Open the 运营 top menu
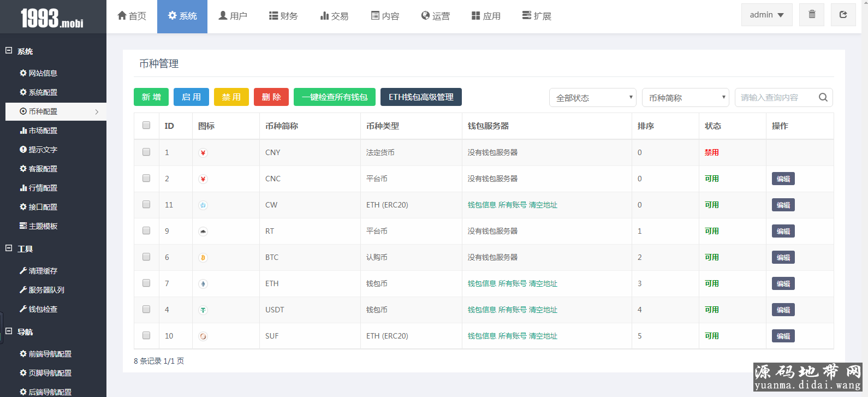The height and width of the screenshot is (397, 868). [436, 16]
